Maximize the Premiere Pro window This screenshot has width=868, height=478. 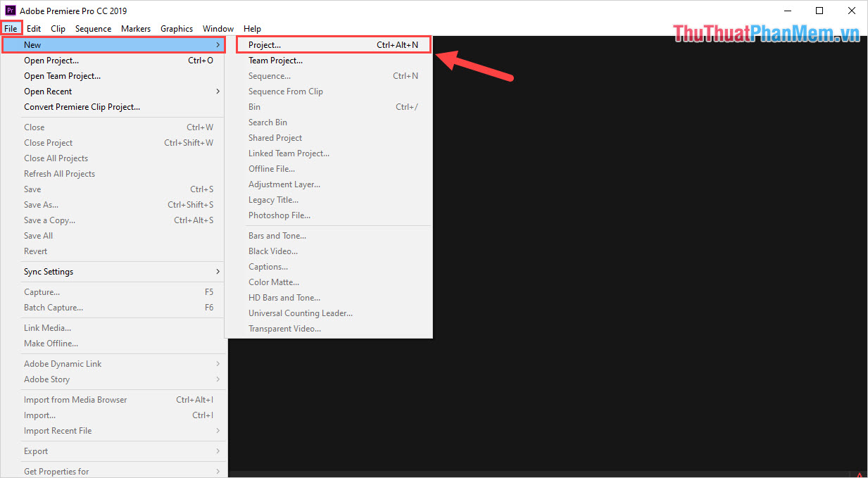(x=819, y=11)
